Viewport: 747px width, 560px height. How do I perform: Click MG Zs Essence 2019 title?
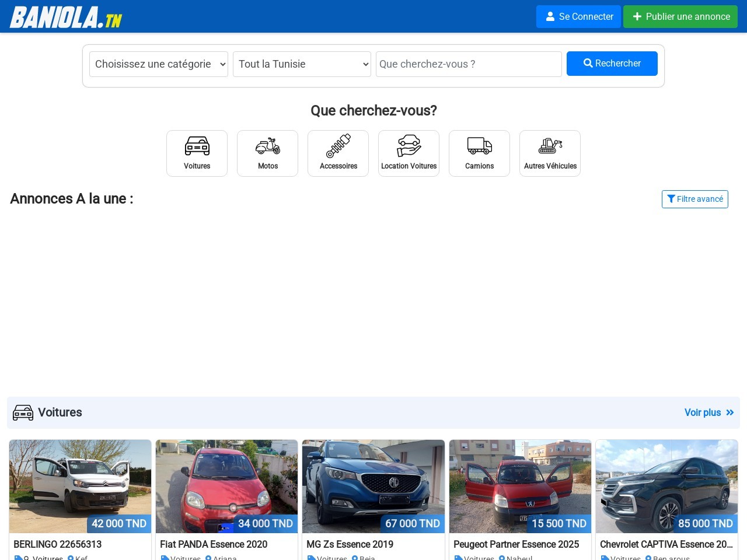click(x=350, y=544)
